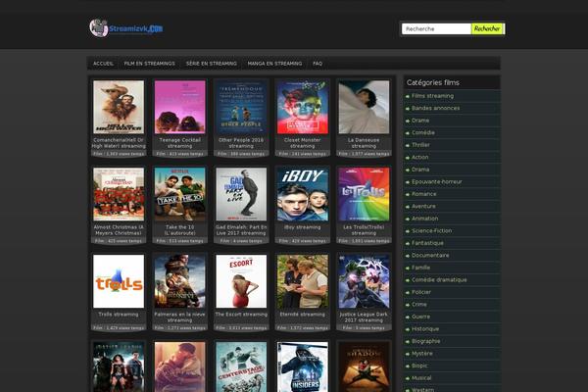Open the Teenage Cocktail poster
The height and width of the screenshot is (392, 588).
180,107
